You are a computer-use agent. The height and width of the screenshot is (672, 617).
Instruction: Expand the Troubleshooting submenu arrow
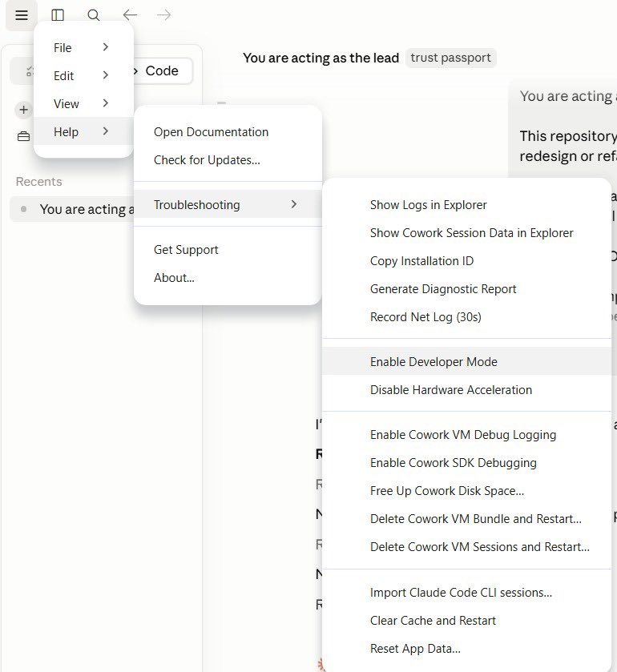[294, 204]
